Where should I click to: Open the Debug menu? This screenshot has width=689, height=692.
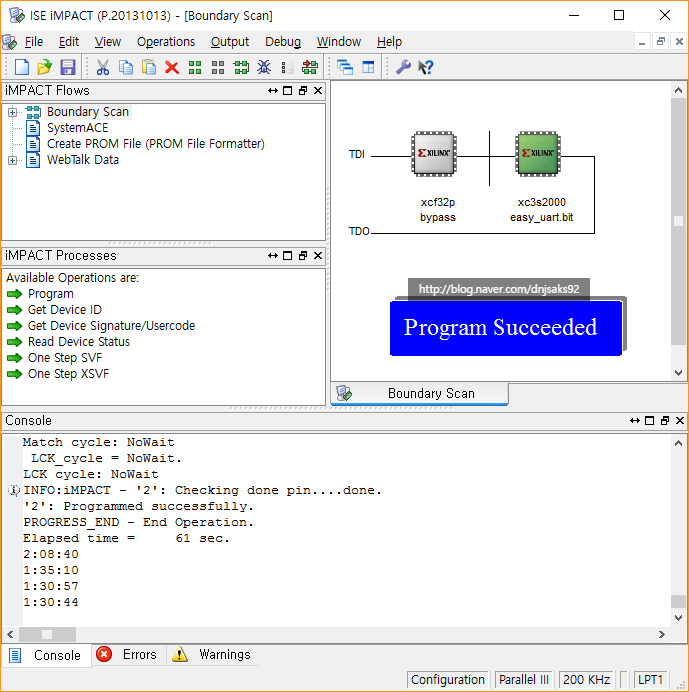pyautogui.click(x=283, y=42)
